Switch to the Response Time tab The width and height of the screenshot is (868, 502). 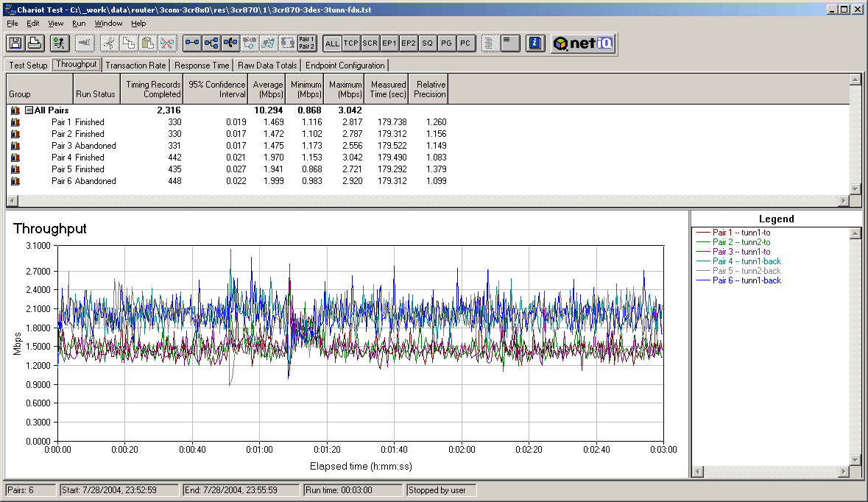(x=202, y=66)
